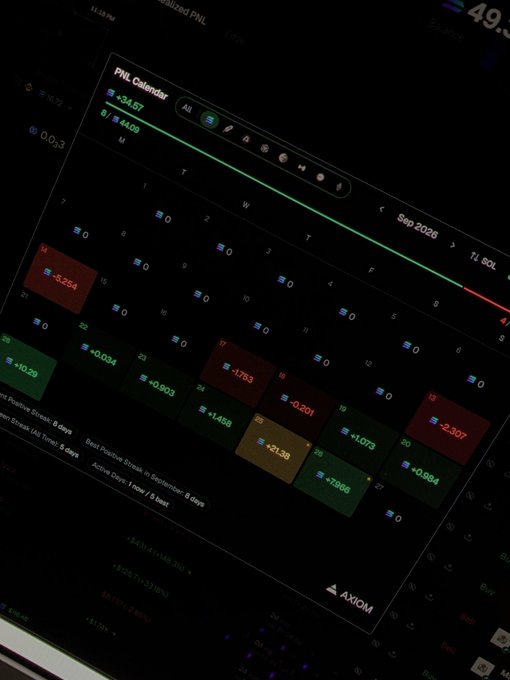This screenshot has width=510, height=680.
Task: Select day 1 cell with 0 PNL
Action: tap(163, 216)
